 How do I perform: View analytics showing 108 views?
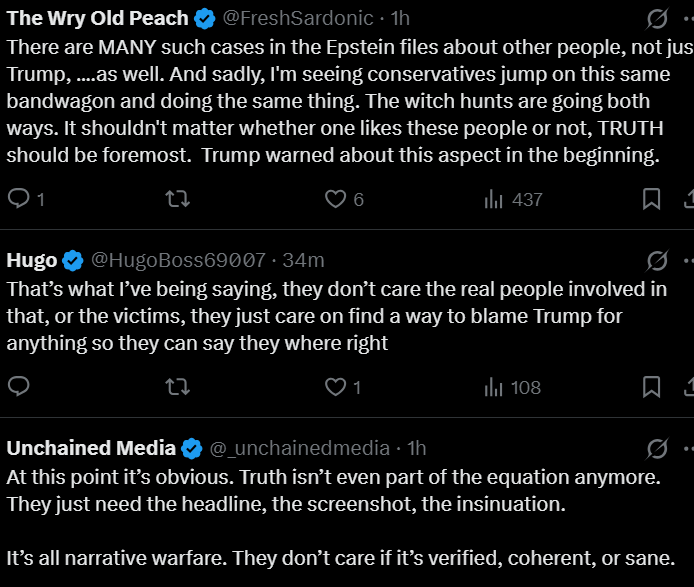pyautogui.click(x=493, y=387)
